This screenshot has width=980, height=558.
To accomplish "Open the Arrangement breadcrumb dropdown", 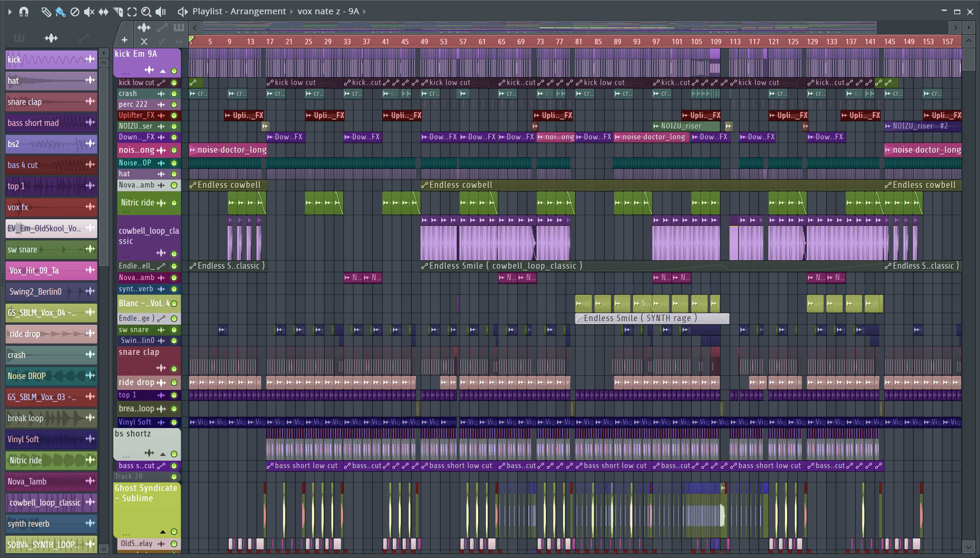I will (291, 12).
